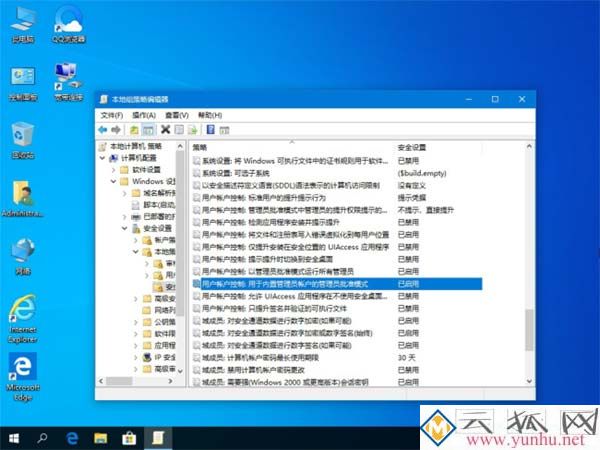
Task: Select the 网络列表 tree item
Action: pyautogui.click(x=165, y=310)
